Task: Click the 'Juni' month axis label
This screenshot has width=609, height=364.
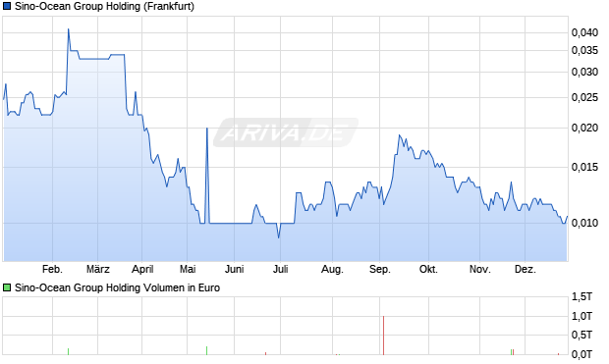Action: click(x=234, y=269)
